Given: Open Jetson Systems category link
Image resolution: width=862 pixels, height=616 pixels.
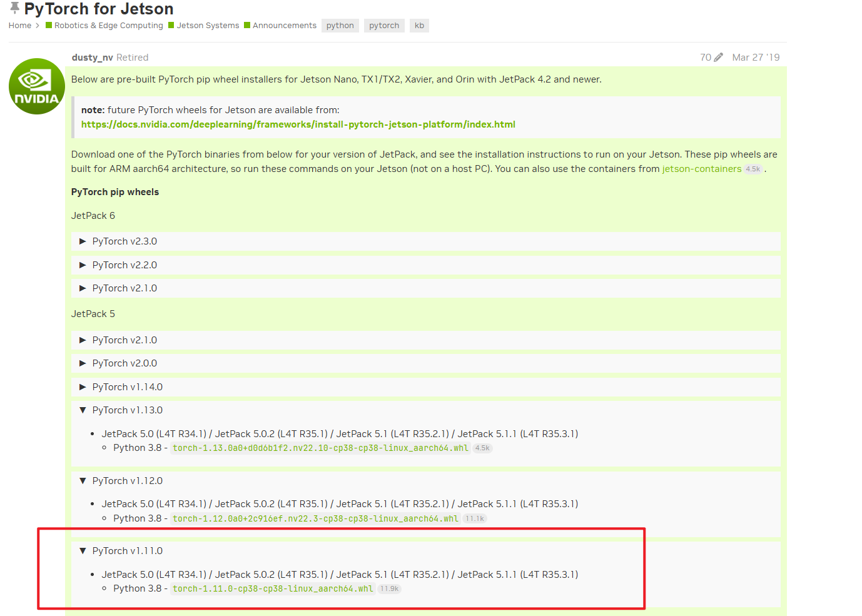Looking at the screenshot, I should (208, 26).
